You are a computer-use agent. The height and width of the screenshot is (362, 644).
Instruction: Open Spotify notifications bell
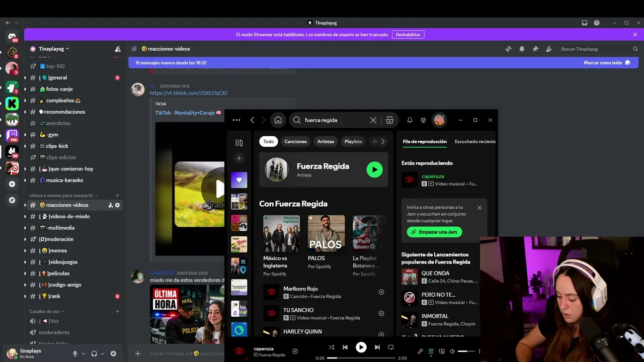(x=410, y=120)
